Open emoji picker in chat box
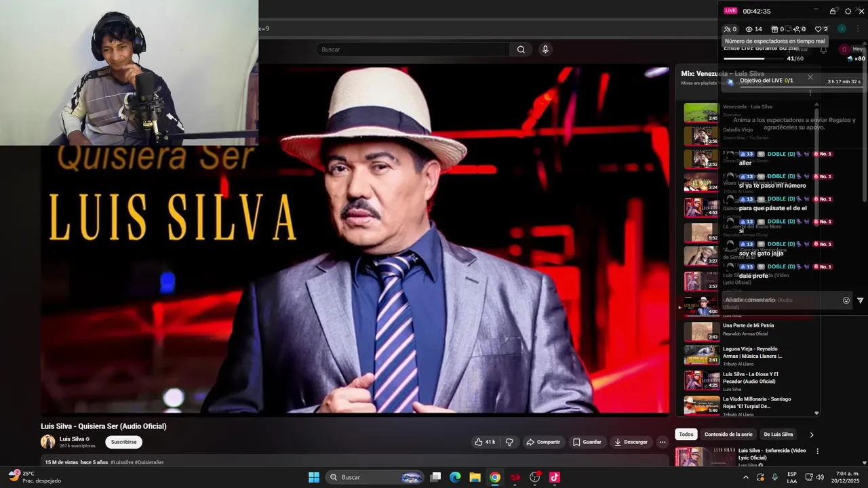This screenshot has width=868, height=488. tap(846, 300)
